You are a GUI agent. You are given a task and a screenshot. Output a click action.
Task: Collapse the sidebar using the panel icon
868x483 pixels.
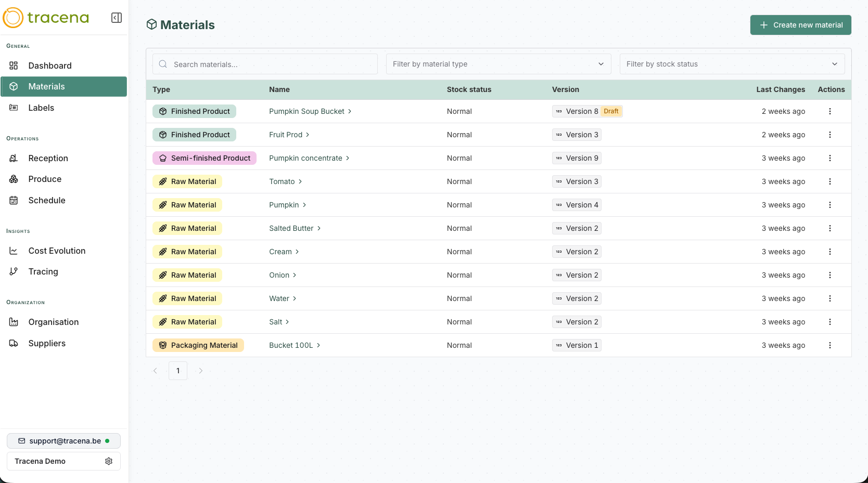[x=117, y=18]
